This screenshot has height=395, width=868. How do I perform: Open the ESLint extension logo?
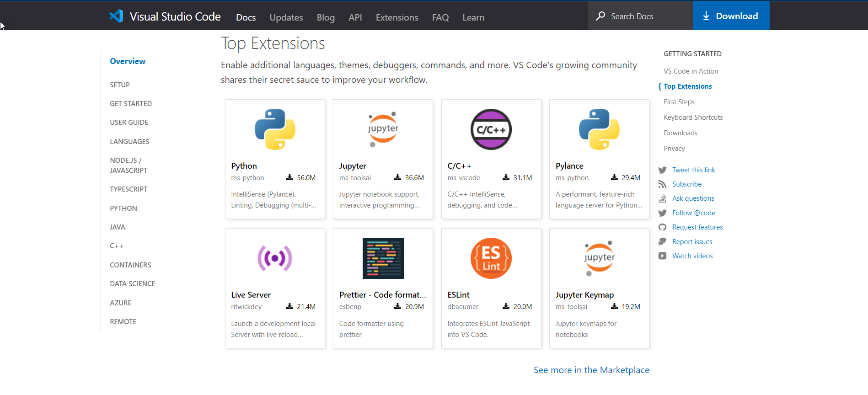[x=491, y=258]
